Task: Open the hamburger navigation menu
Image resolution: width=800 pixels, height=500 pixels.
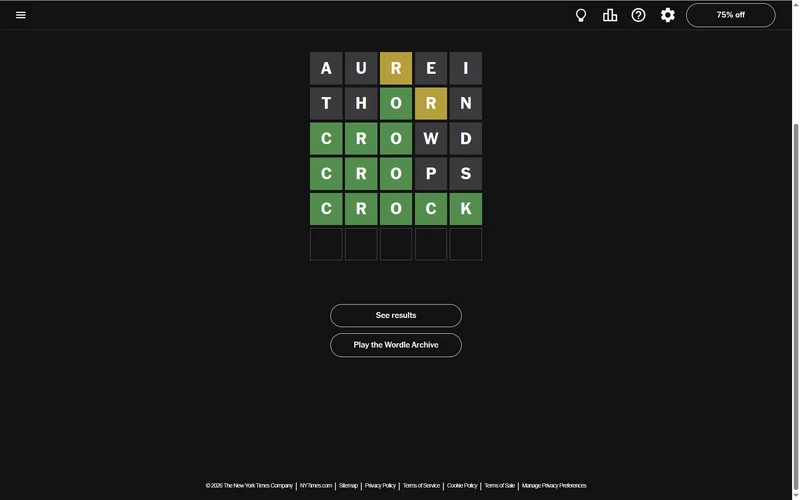Action: 20,15
